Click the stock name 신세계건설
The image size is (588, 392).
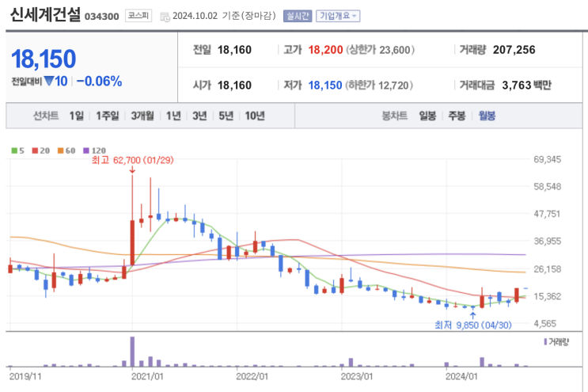coord(45,15)
